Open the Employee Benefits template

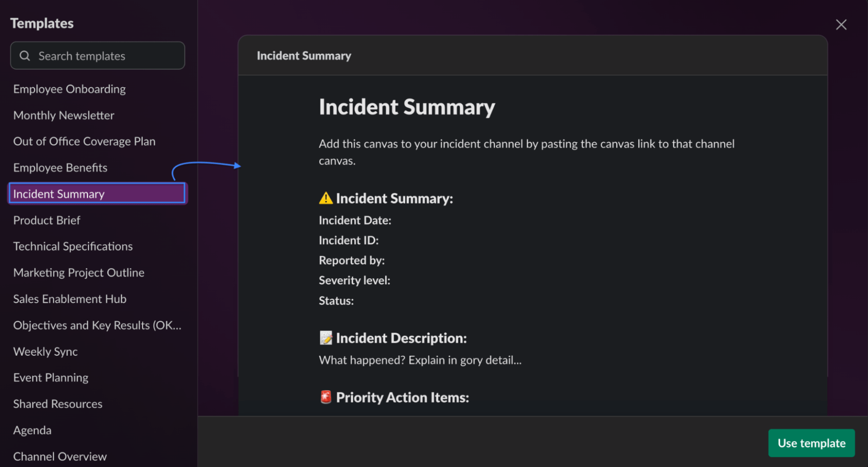point(61,167)
